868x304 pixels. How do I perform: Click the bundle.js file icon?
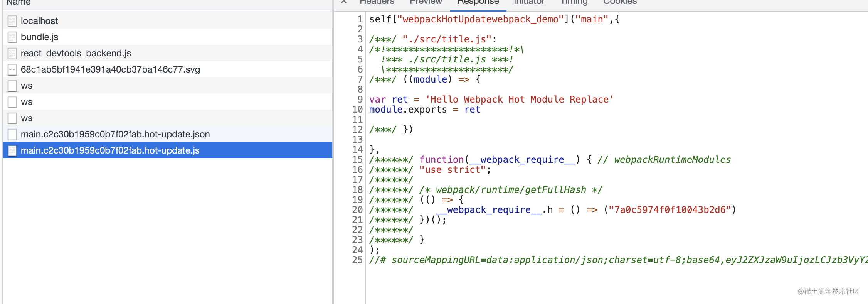12,37
